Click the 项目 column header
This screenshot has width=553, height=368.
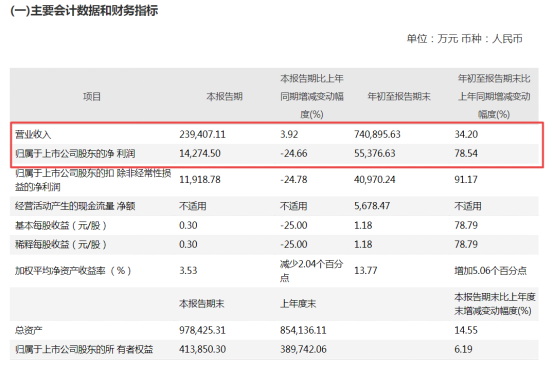(x=92, y=96)
